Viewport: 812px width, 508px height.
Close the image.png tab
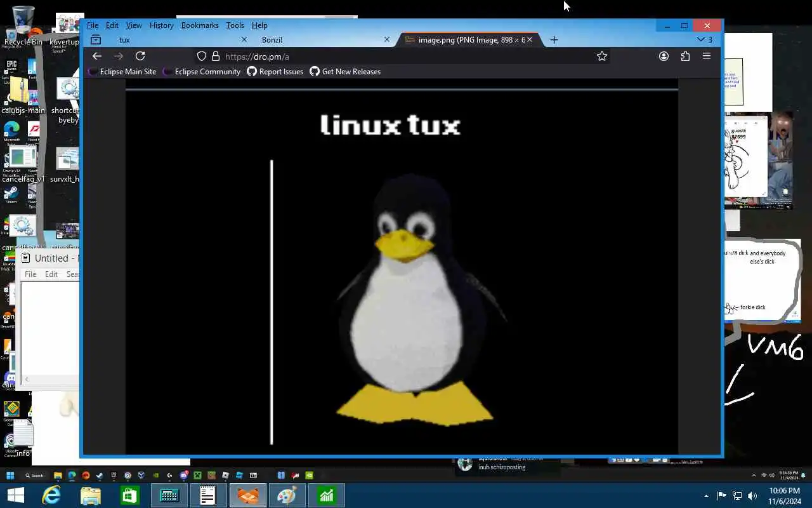[530, 39]
